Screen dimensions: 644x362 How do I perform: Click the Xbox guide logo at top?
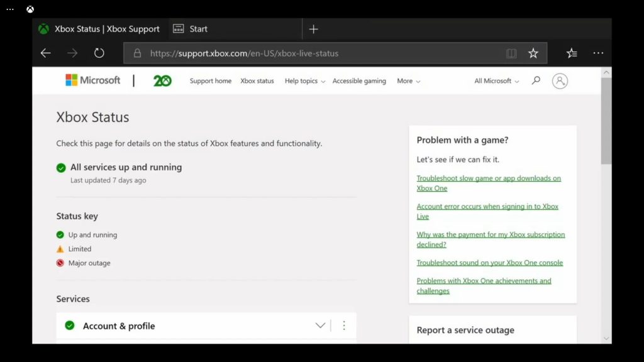point(30,9)
